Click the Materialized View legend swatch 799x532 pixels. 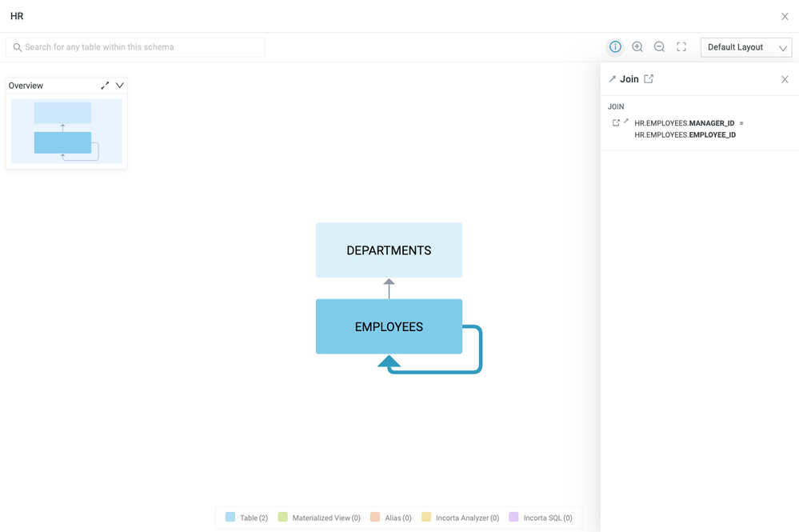(x=283, y=518)
